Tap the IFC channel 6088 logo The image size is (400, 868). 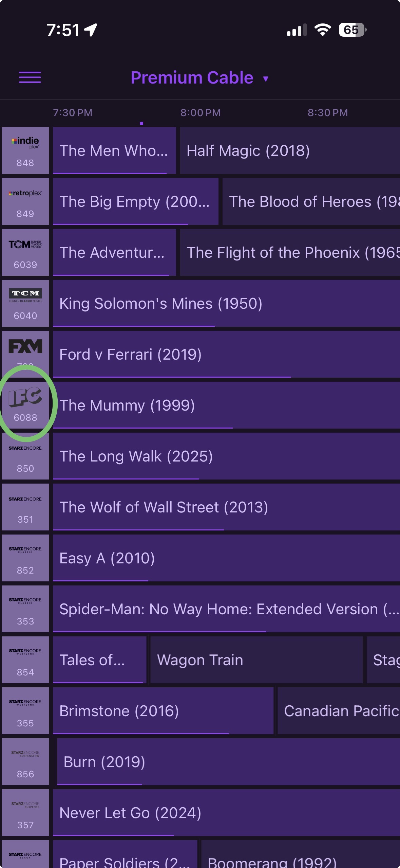25,405
